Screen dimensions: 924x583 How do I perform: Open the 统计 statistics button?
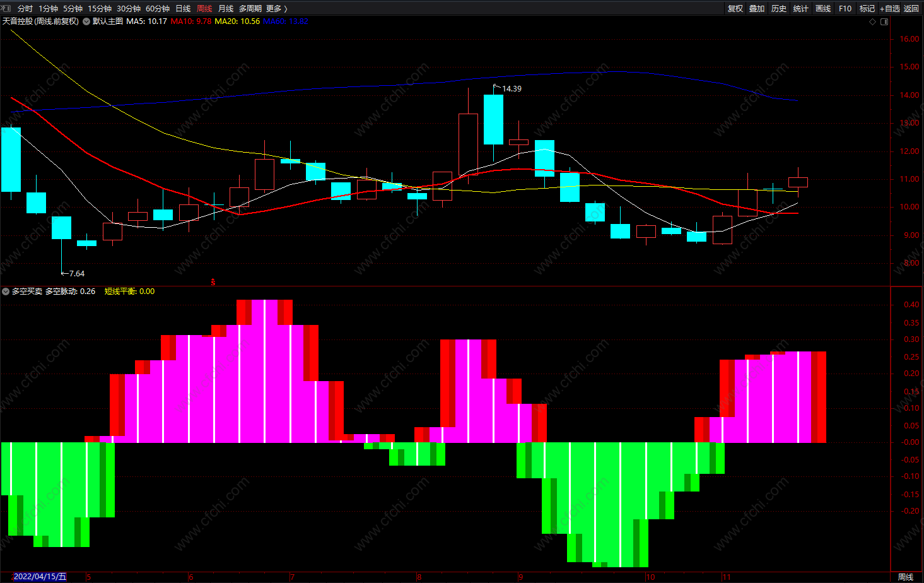801,8
